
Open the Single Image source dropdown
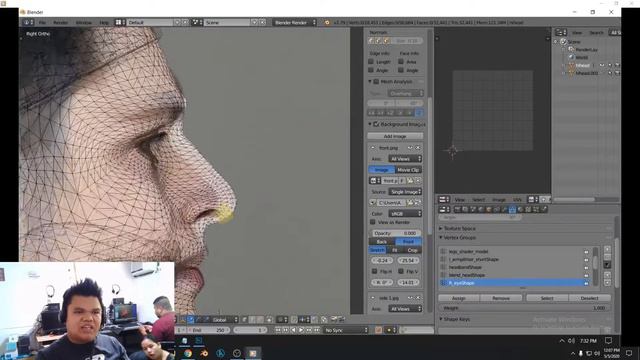pyautogui.click(x=405, y=191)
